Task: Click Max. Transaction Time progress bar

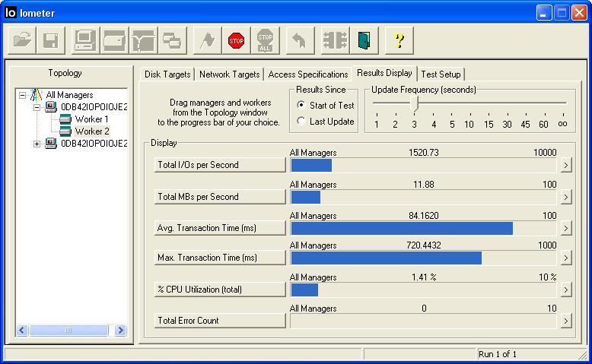Action: 424,258
